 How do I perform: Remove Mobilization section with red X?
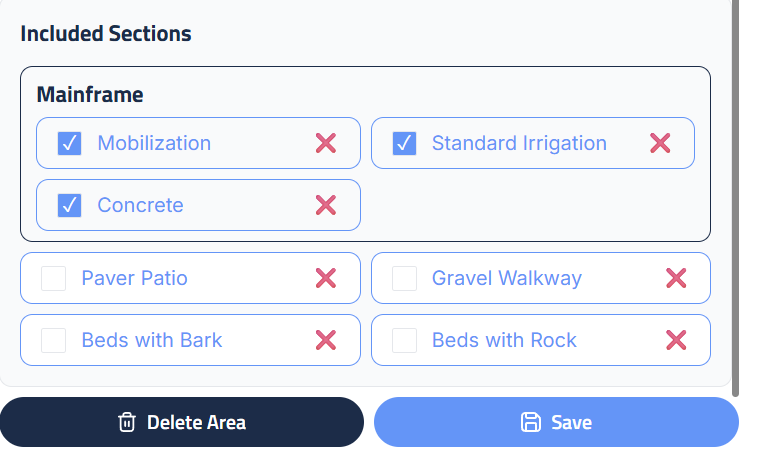click(326, 143)
